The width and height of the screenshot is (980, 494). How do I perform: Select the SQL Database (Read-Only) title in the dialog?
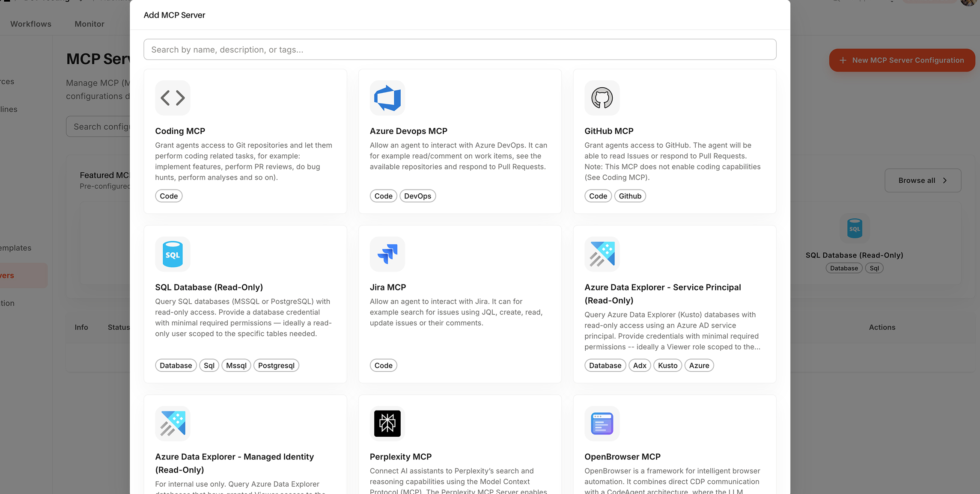[209, 287]
